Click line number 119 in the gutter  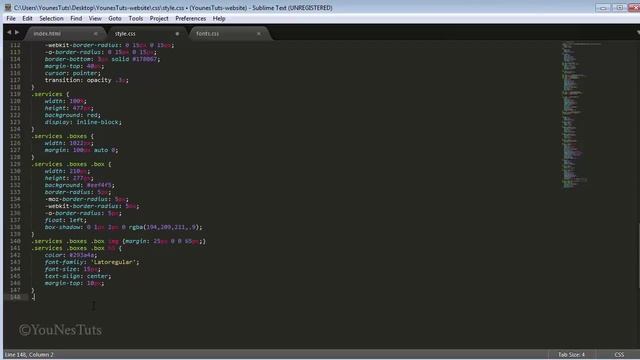pos(15,94)
